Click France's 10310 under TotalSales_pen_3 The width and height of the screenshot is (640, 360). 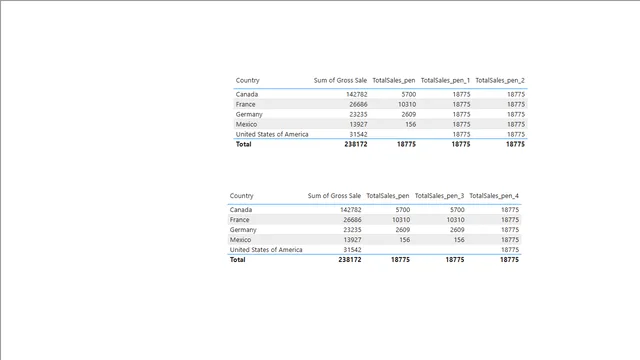(x=456, y=220)
